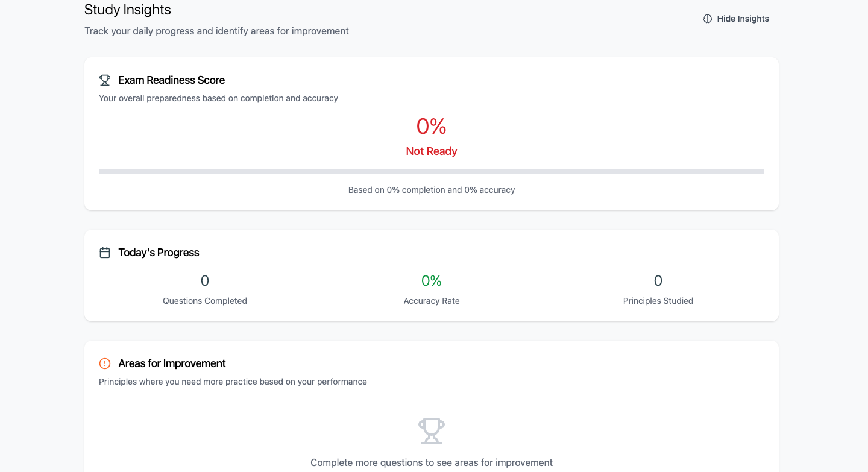Click the orange alert icon for Areas for Improvement
This screenshot has height=472, width=868.
click(x=105, y=363)
